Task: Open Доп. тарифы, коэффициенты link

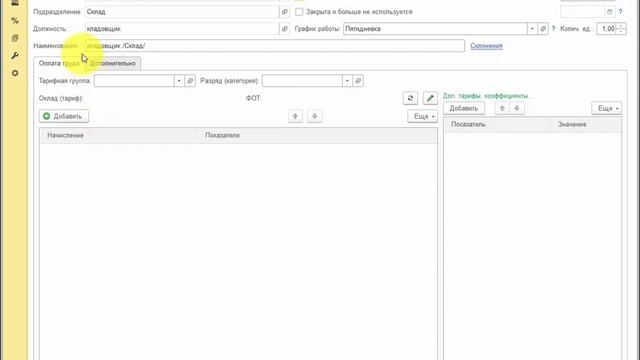Action: [487, 96]
